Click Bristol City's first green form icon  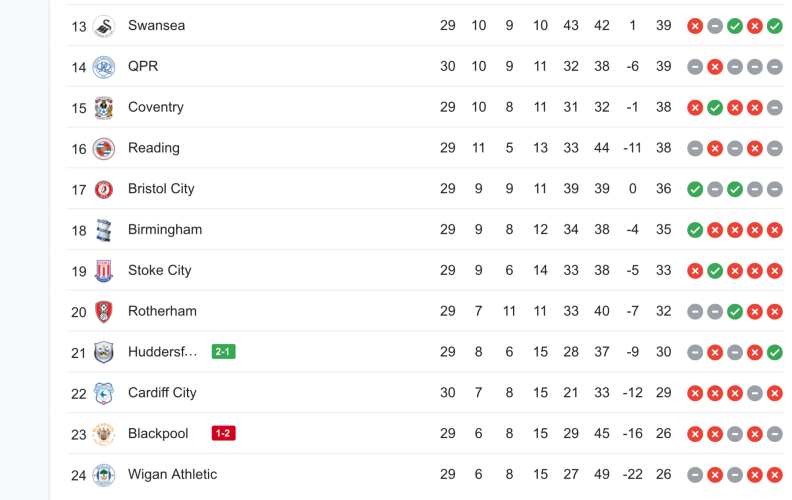[x=695, y=189]
